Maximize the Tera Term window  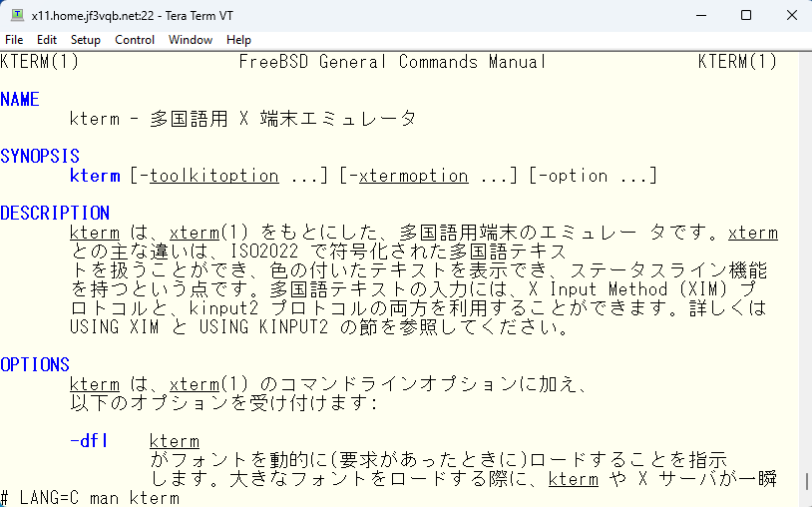point(746,15)
